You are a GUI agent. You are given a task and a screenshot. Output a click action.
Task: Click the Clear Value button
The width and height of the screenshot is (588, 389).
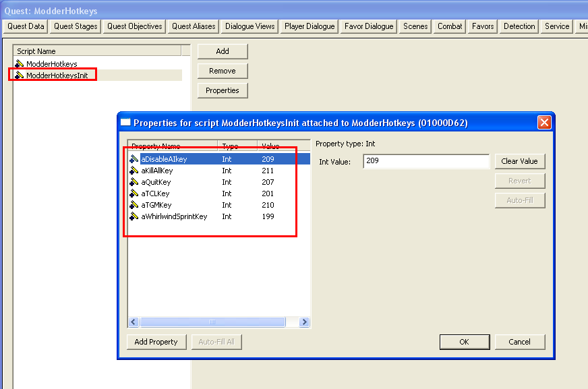click(519, 161)
